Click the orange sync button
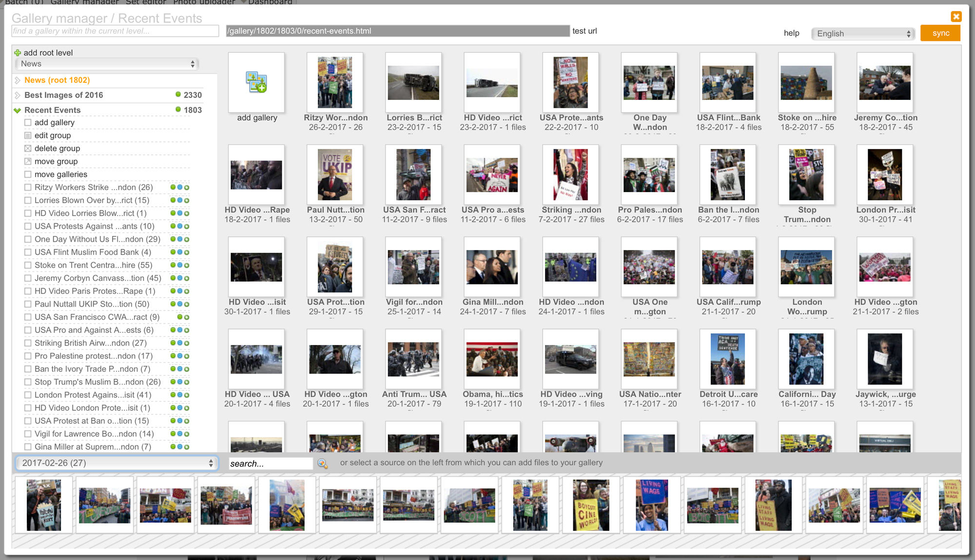Screen dimensions: 975x560 [940, 33]
